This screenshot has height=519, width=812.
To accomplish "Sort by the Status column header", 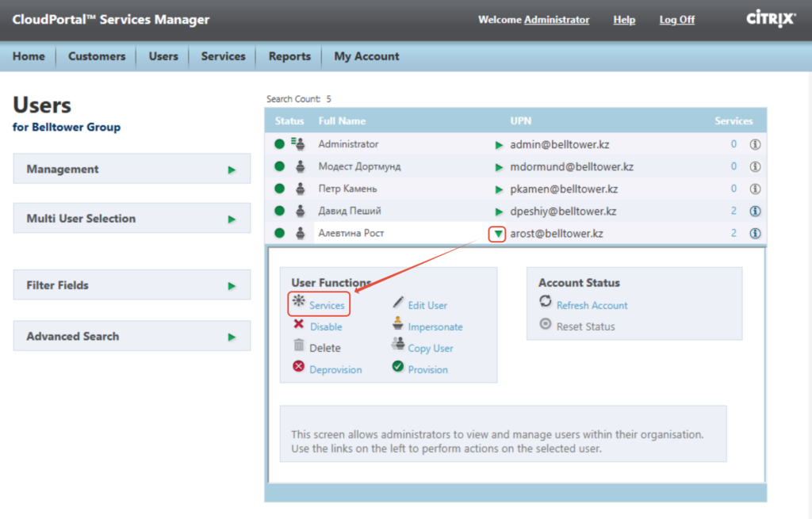I will tap(289, 121).
